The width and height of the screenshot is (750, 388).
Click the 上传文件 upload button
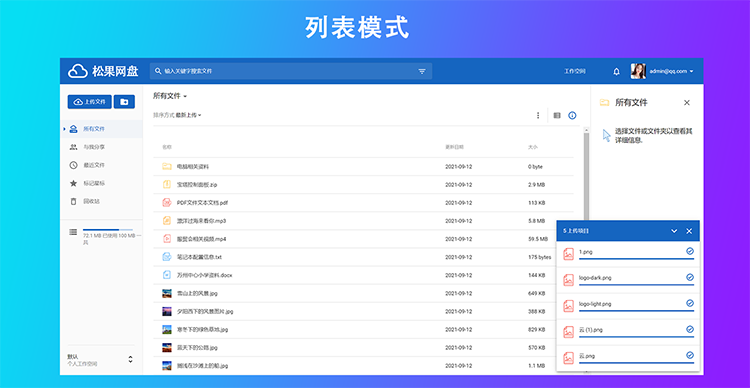point(89,101)
